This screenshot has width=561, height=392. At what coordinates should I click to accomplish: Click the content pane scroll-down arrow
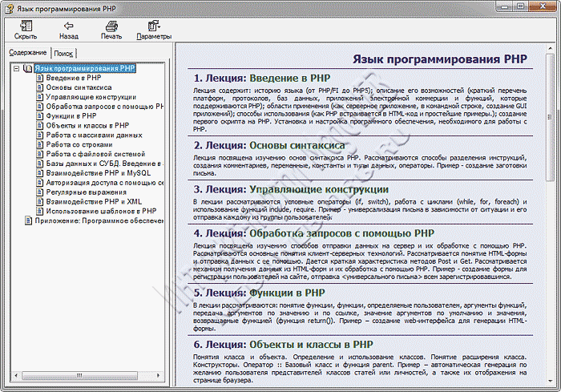[x=551, y=382]
